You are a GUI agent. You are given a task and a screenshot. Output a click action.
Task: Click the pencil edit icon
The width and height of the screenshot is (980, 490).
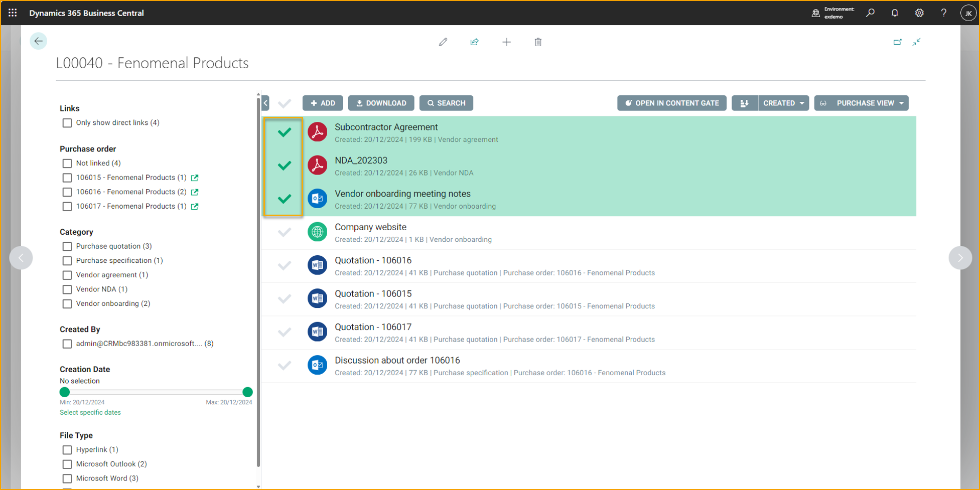(x=443, y=42)
